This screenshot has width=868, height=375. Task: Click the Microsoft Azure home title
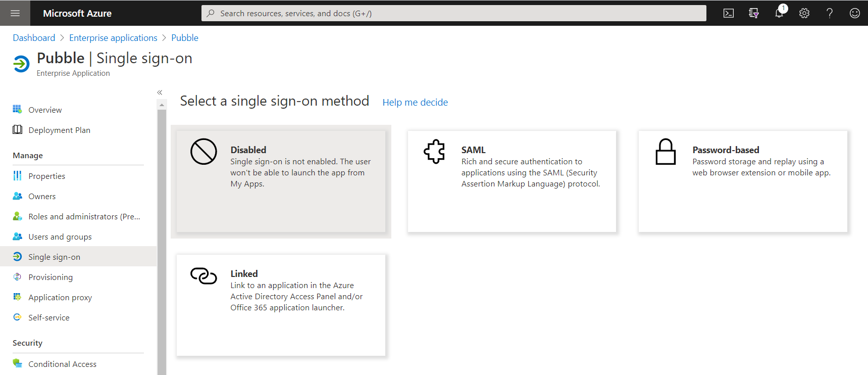(x=77, y=13)
